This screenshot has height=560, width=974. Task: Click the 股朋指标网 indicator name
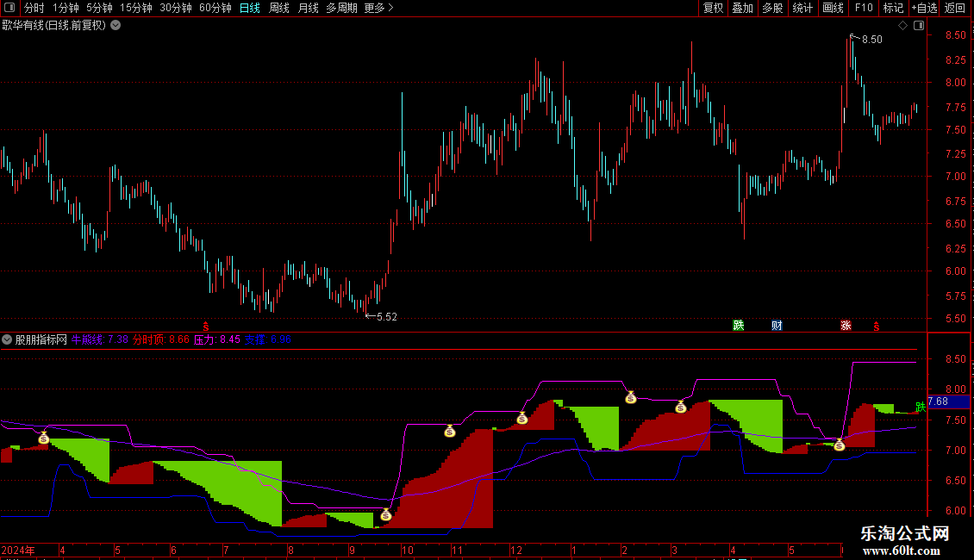coord(41,339)
